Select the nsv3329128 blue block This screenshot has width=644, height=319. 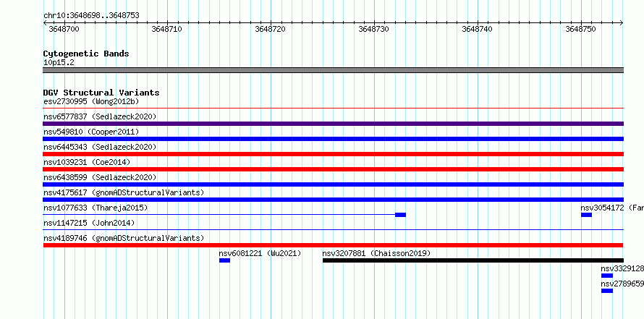tap(607, 276)
